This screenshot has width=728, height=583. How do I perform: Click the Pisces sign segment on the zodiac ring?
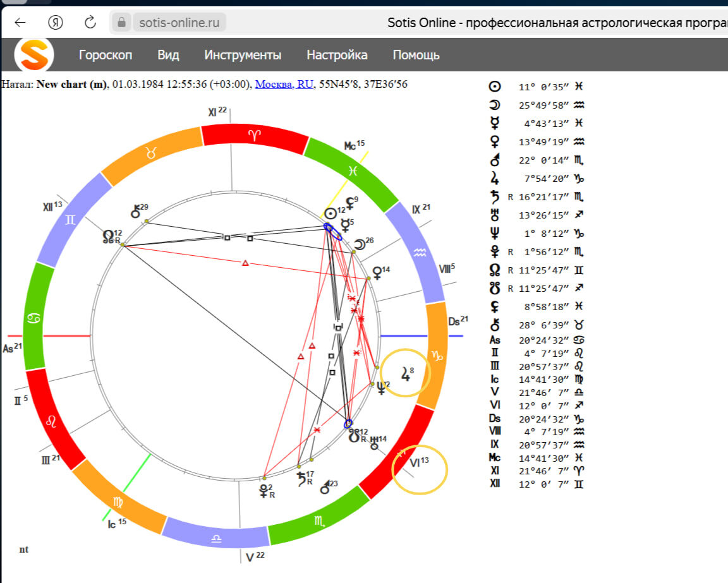click(x=353, y=171)
